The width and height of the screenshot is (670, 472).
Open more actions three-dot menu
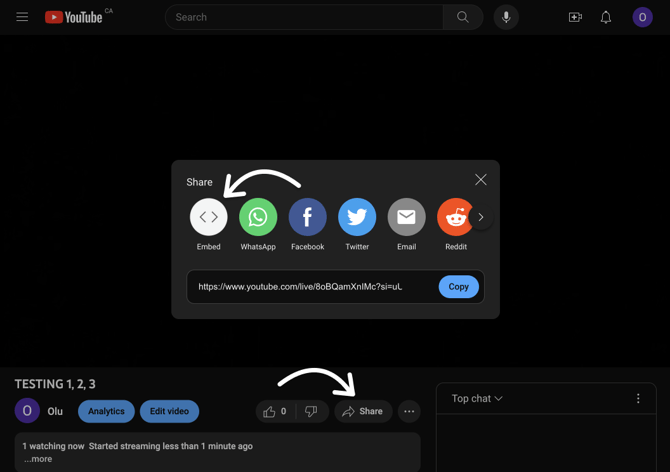409,411
